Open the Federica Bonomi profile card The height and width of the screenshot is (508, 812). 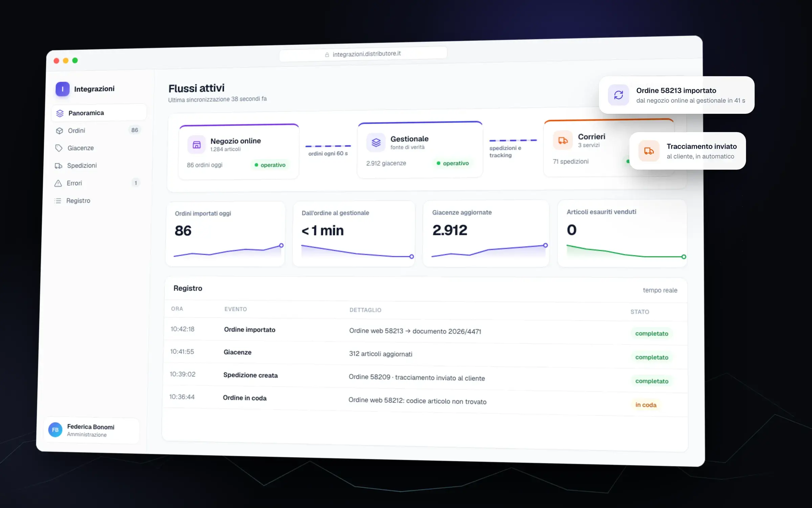point(92,430)
